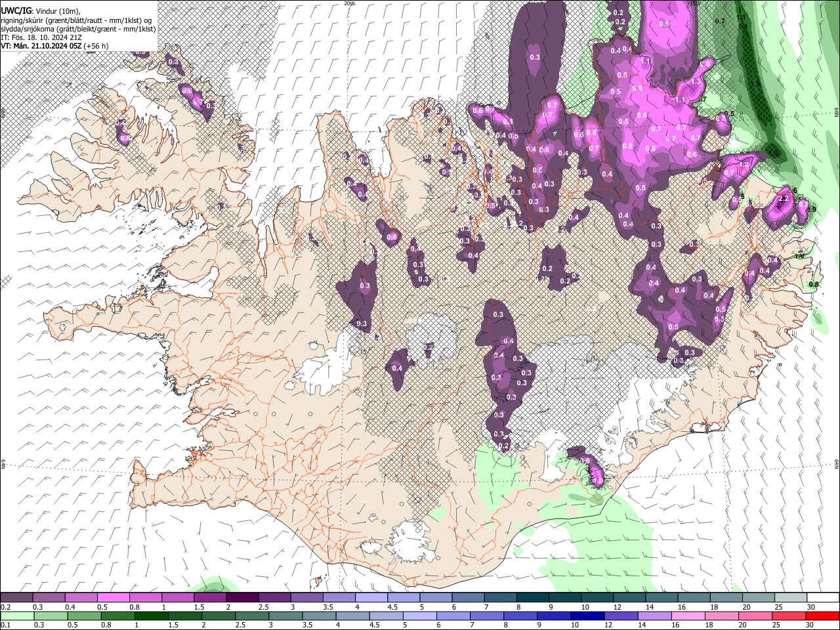Pick the crimson 25 swatch in lower legend row
840x630 pixels.
click(x=790, y=616)
